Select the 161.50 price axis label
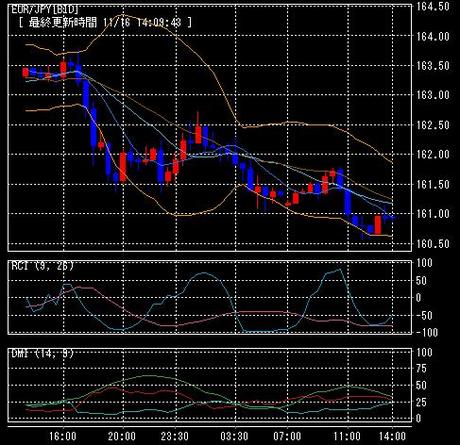 coord(433,184)
